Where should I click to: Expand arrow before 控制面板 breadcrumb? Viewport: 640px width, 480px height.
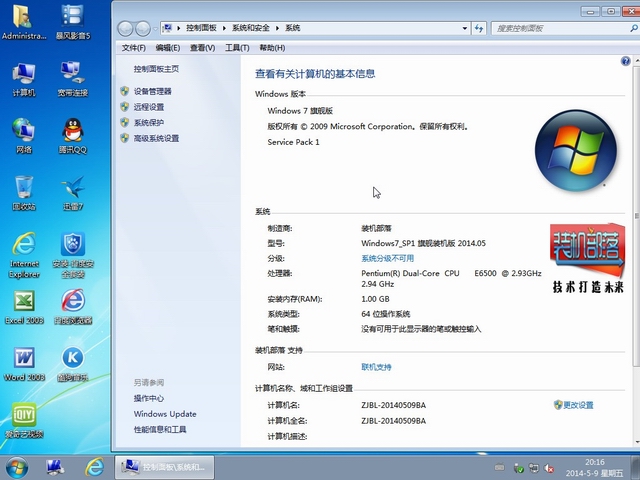pos(178,28)
